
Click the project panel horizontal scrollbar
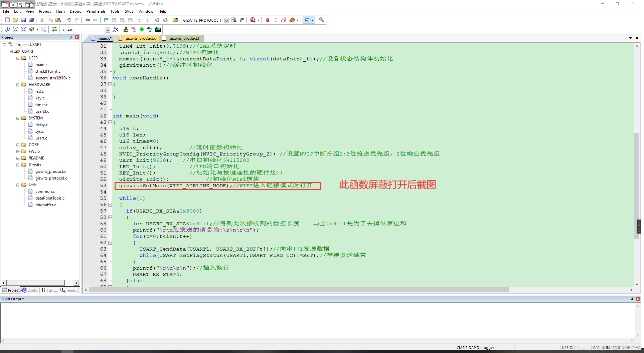click(x=35, y=283)
